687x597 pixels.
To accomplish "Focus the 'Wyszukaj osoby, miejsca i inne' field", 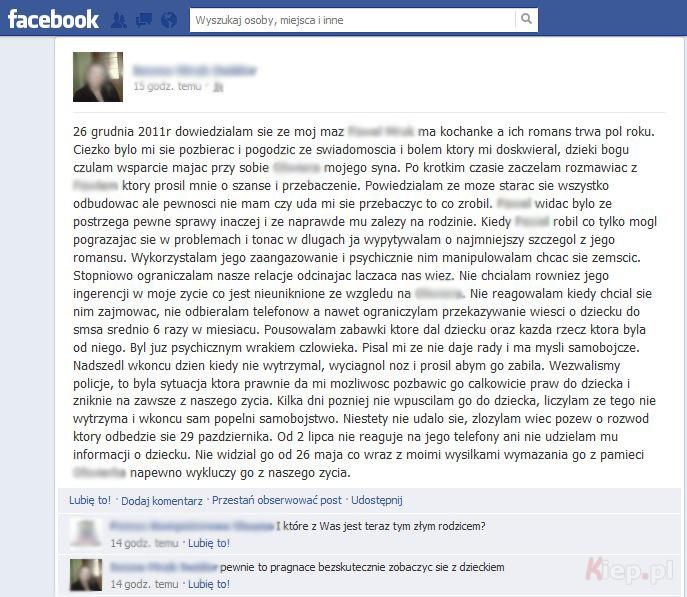I will coord(352,20).
